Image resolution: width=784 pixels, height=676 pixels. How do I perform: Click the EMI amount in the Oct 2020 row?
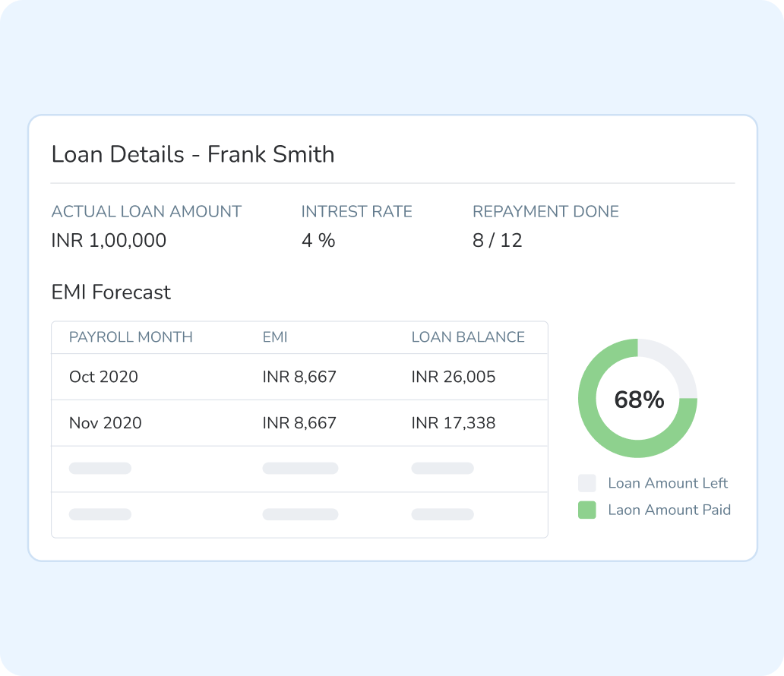click(x=299, y=377)
